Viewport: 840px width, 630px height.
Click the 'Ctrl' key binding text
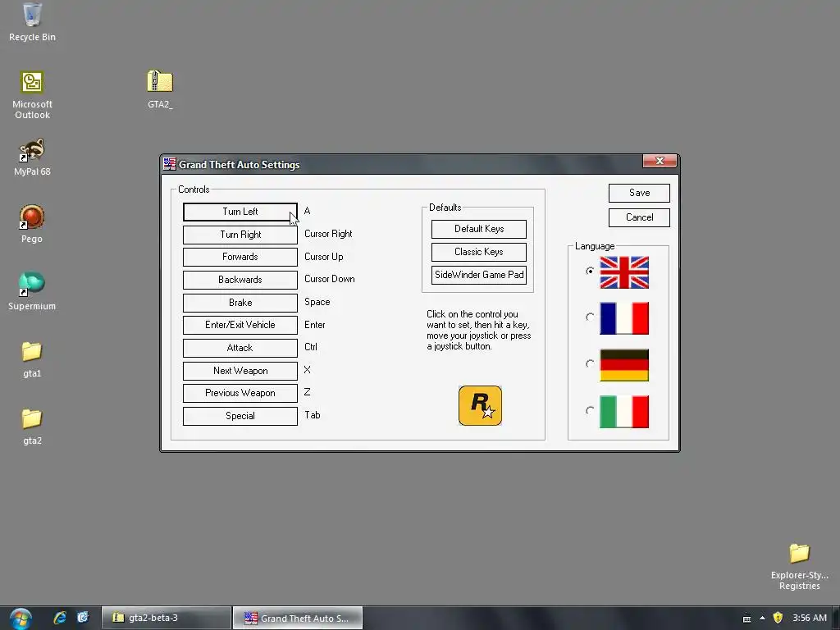tap(311, 347)
